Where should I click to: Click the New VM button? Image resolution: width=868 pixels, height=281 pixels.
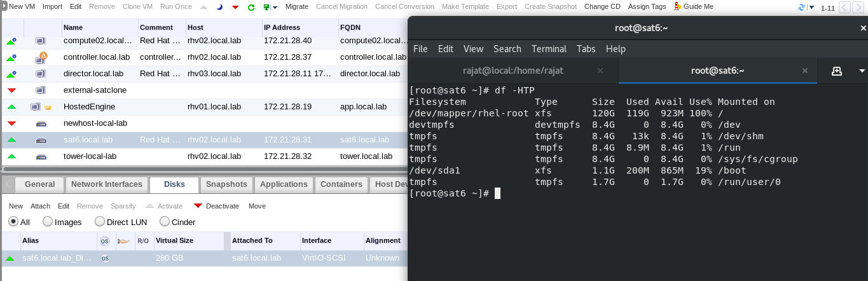tap(20, 6)
